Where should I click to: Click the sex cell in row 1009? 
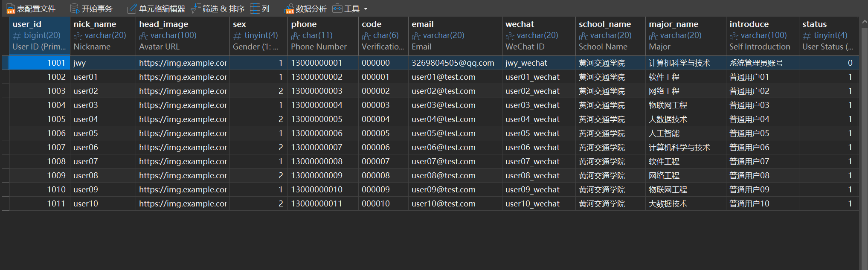[258, 175]
